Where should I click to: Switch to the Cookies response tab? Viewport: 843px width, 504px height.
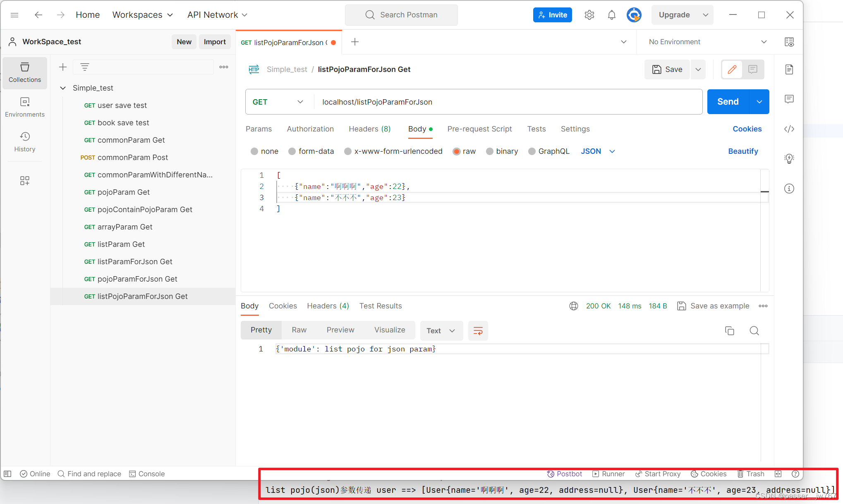[x=283, y=306]
